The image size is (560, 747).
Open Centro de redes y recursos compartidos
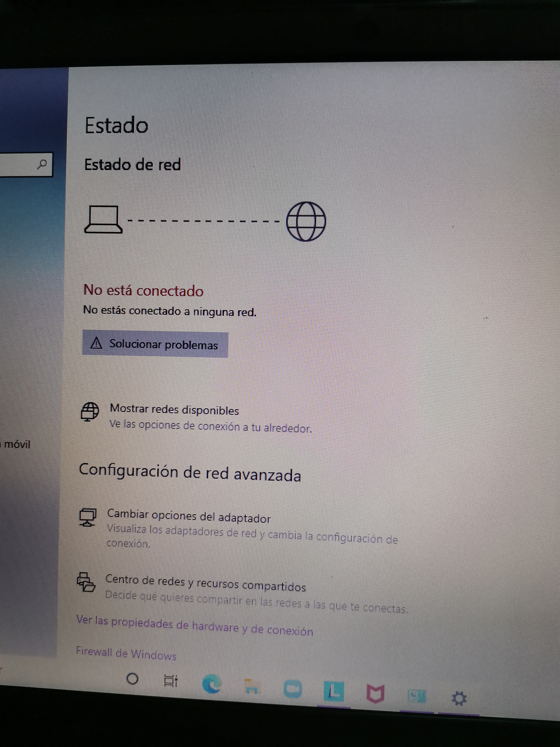pyautogui.click(x=206, y=583)
